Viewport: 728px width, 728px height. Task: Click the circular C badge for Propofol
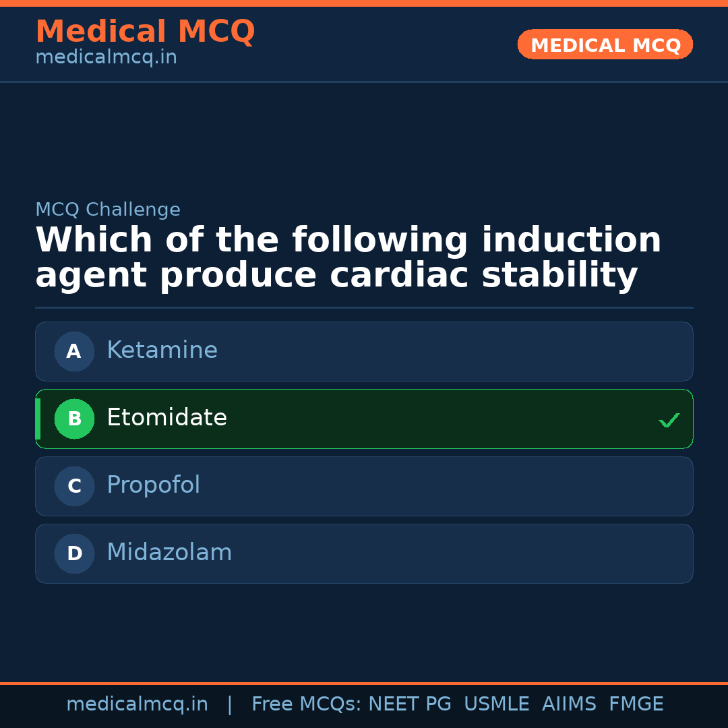tap(74, 486)
